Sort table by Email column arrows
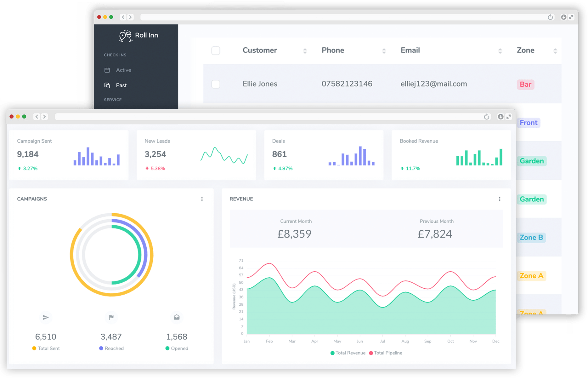Viewport: 588px width, 392px height. pos(500,51)
